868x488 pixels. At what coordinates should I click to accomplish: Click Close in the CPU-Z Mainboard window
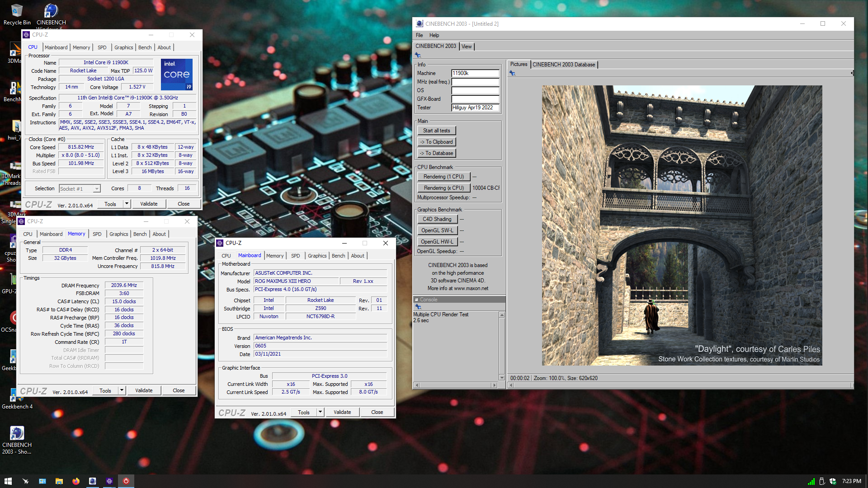pos(377,412)
